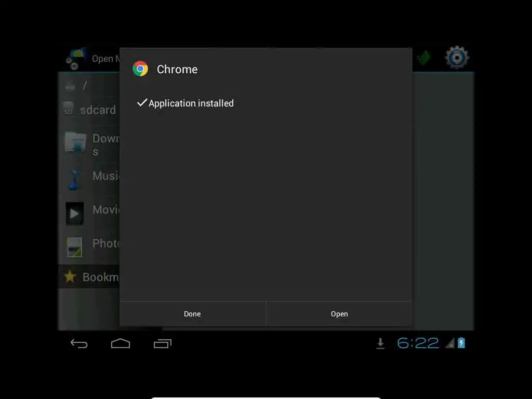
Task: Tap the Bookmarks star icon
Action: click(70, 276)
